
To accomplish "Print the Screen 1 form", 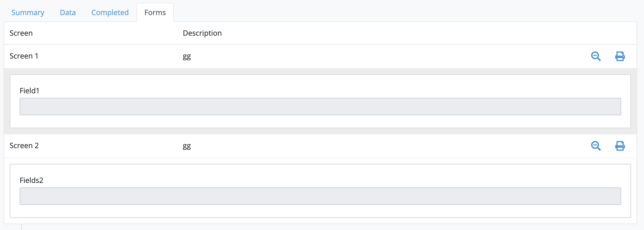I will coord(620,56).
